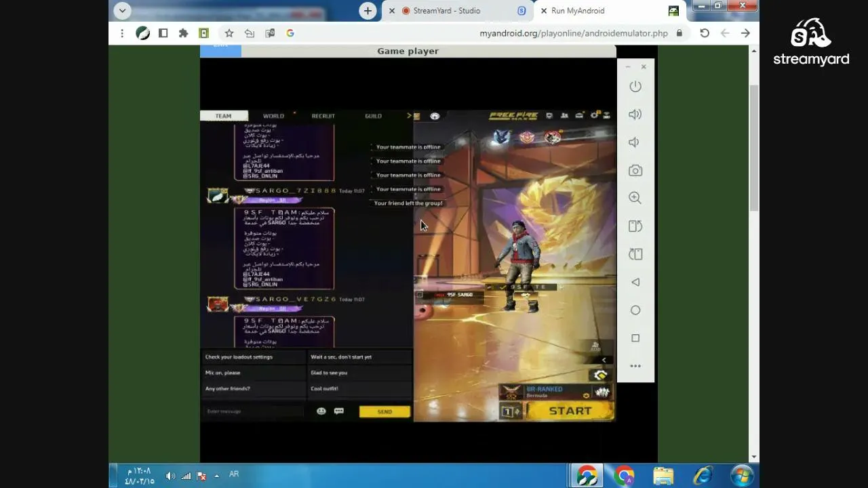Switch to the StreamYard - Studio tab

457,11
